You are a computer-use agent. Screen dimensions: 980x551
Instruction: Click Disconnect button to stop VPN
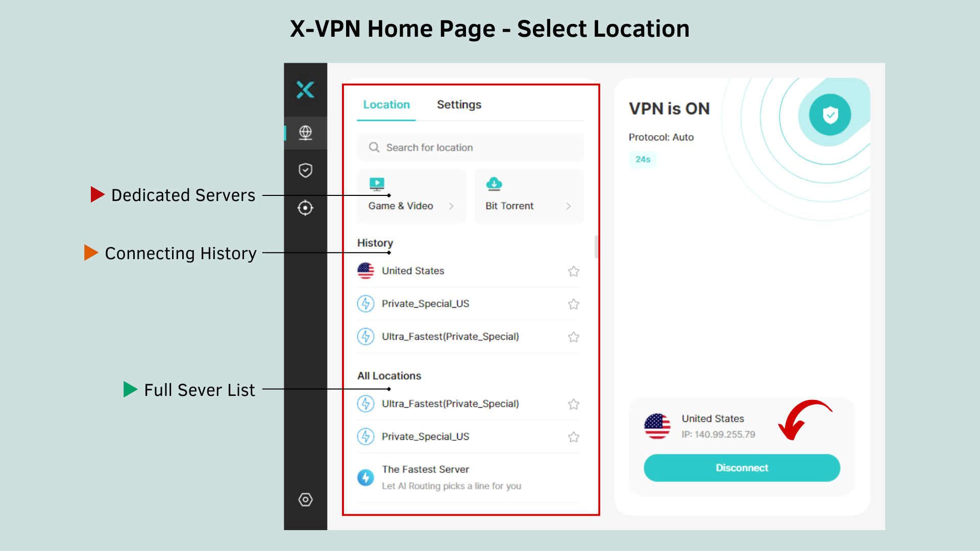tap(741, 467)
